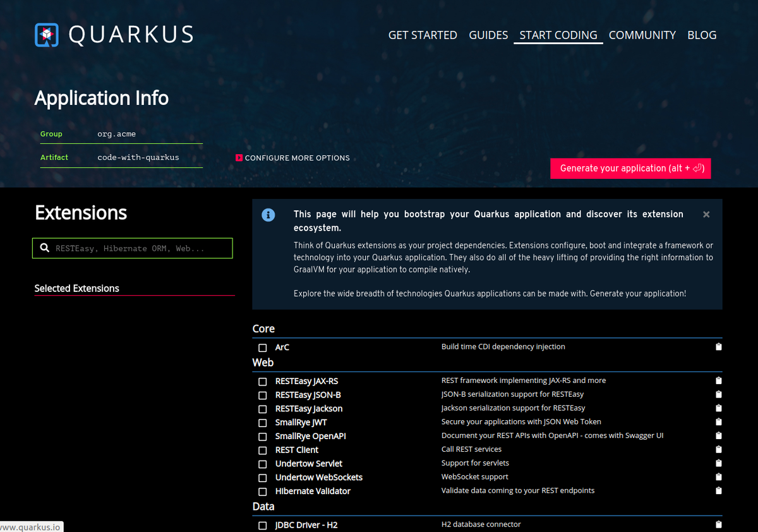Copy the ArC extension via its clipboard icon

point(718,347)
